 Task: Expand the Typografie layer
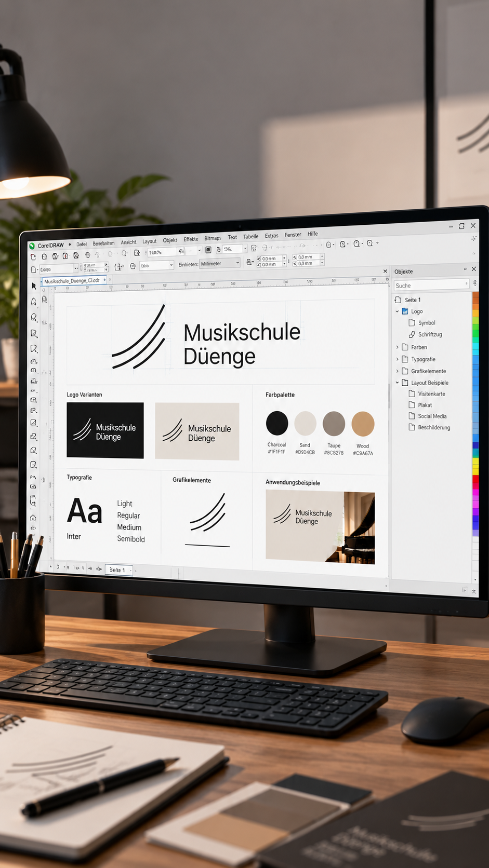point(398,359)
